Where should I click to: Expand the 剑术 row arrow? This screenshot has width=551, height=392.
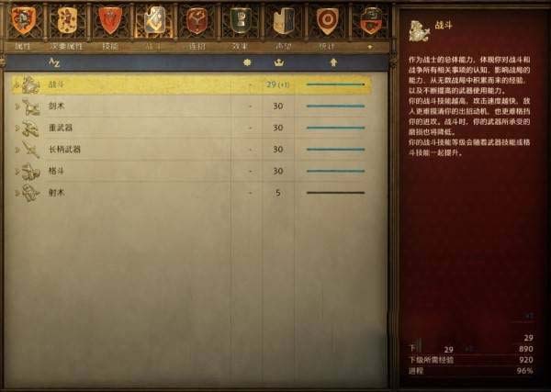(x=17, y=106)
